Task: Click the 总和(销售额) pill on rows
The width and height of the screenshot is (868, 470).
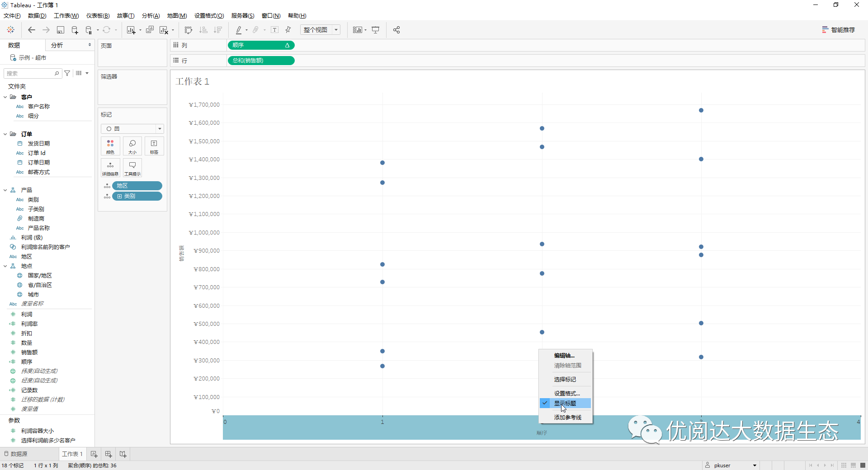Action: 261,61
